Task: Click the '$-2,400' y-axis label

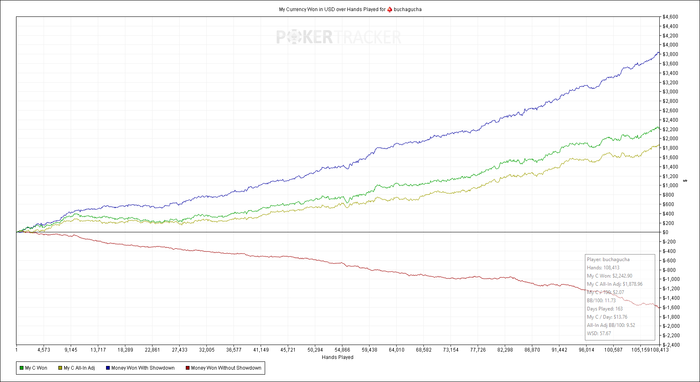Action: tap(672, 345)
